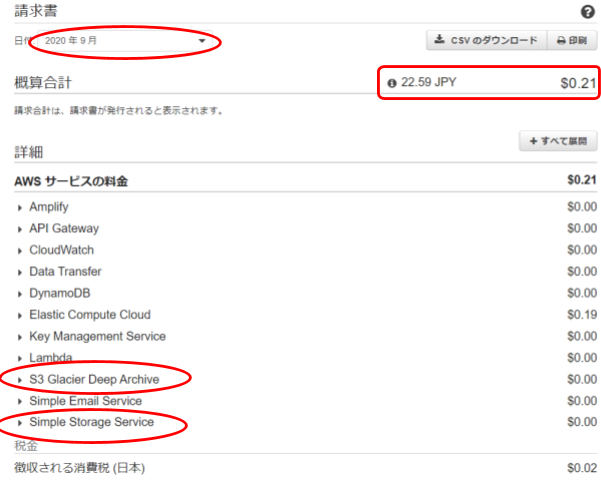Click the Lambda service name
Image resolution: width=601 pixels, height=483 pixels.
(51, 358)
